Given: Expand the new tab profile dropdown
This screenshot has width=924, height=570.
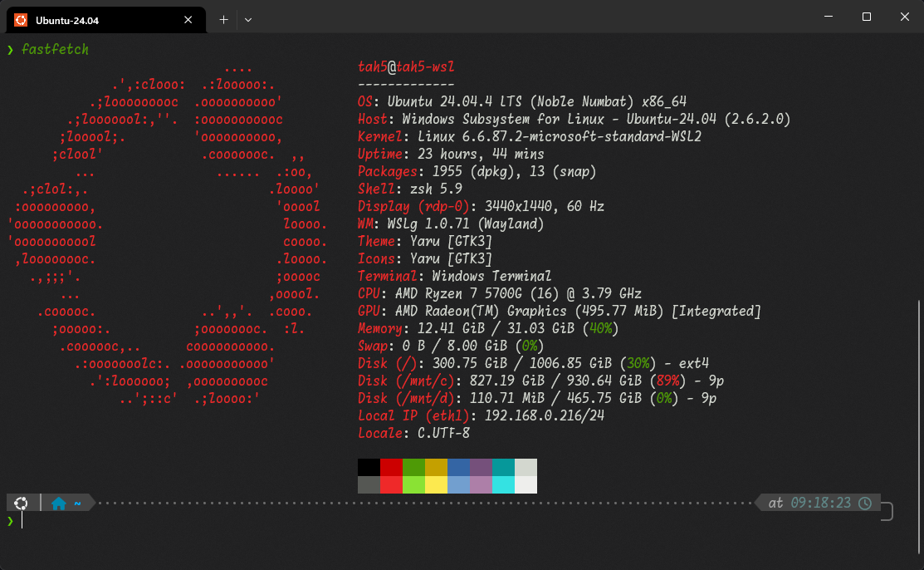Looking at the screenshot, I should [248, 20].
